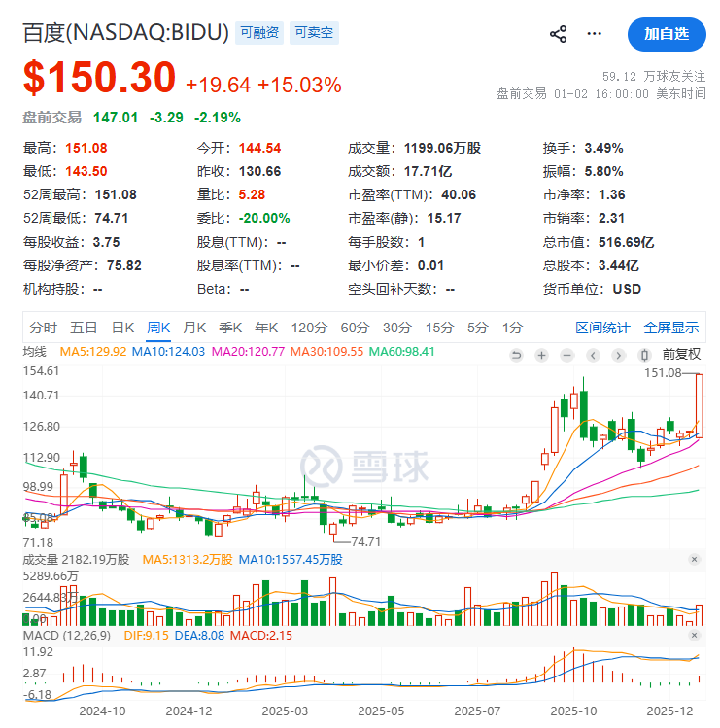
Task: Click the 可卖空 short-selling tag
Action: pos(315,33)
